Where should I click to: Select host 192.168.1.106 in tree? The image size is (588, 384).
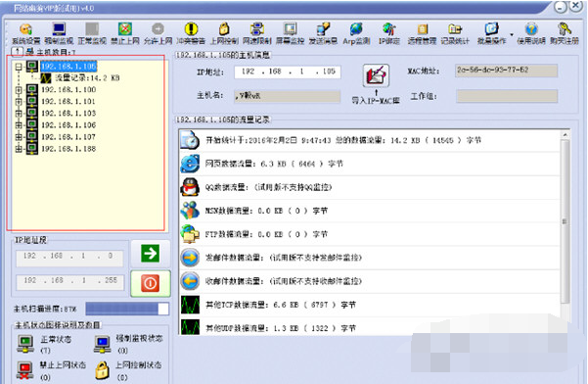68,125
